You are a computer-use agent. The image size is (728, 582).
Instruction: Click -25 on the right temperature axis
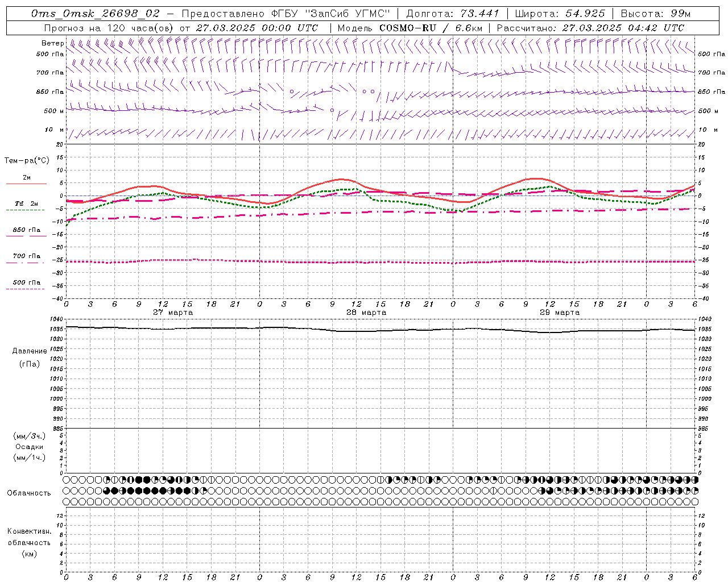click(x=704, y=260)
